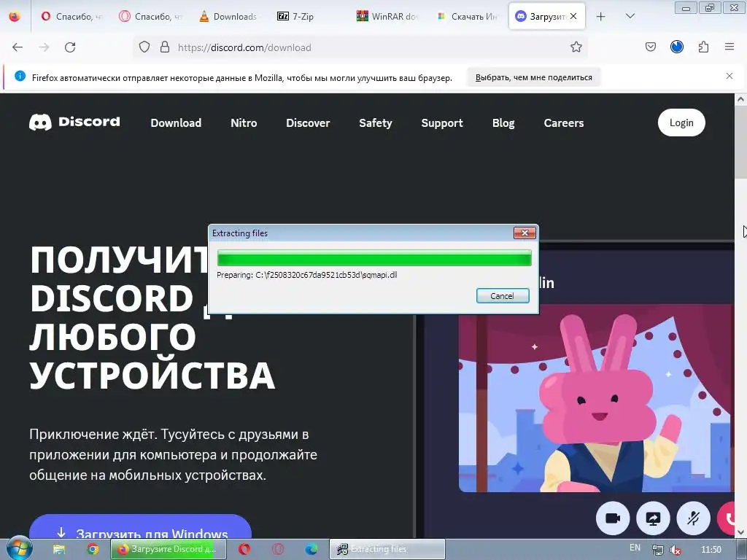Close the Extracting files dialog
The image size is (747, 560).
click(x=525, y=233)
